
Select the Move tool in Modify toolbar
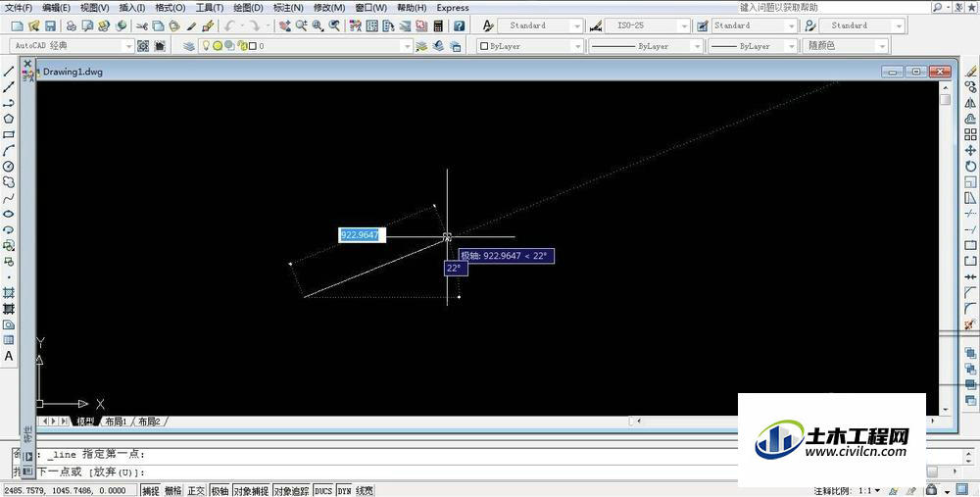click(970, 150)
